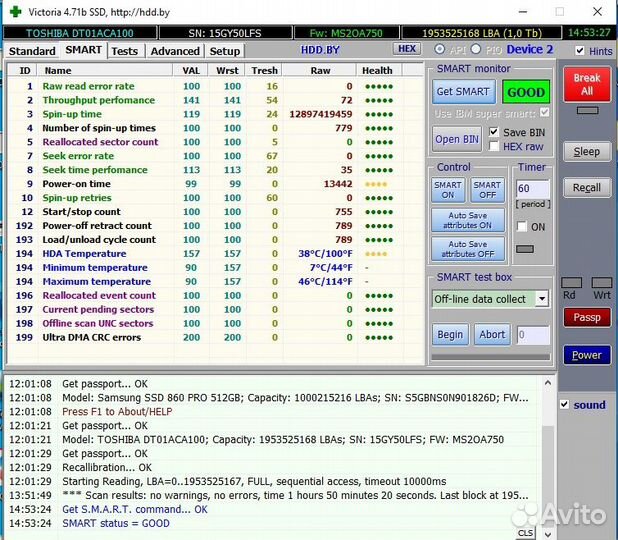The image size is (618, 540).
Task: Disable the sound checkbox
Action: [565, 405]
